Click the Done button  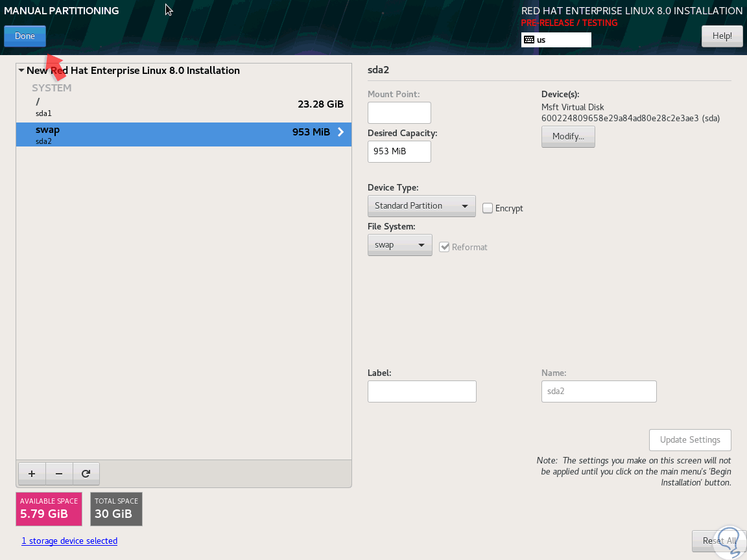coord(25,36)
